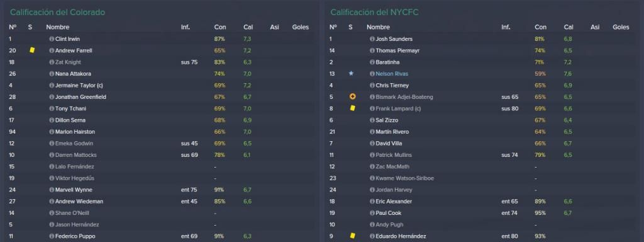Open info icon beside Josh Saunders
The image size is (644, 242).
[372, 39]
